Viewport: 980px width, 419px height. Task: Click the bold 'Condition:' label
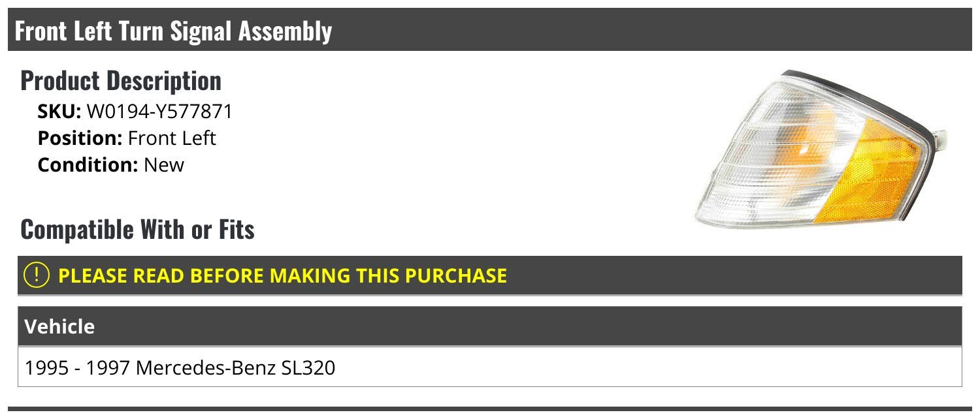pyautogui.click(x=88, y=164)
